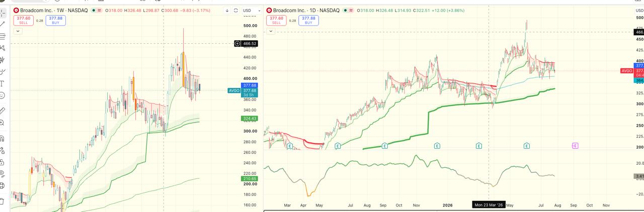Click the weekly chart down arrow icon
Screen dimensions: 644x212
(x=227, y=11)
